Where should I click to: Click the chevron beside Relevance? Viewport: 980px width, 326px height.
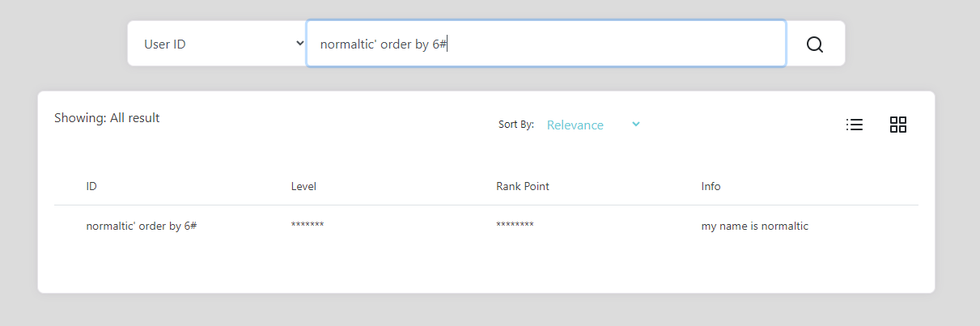click(x=636, y=124)
